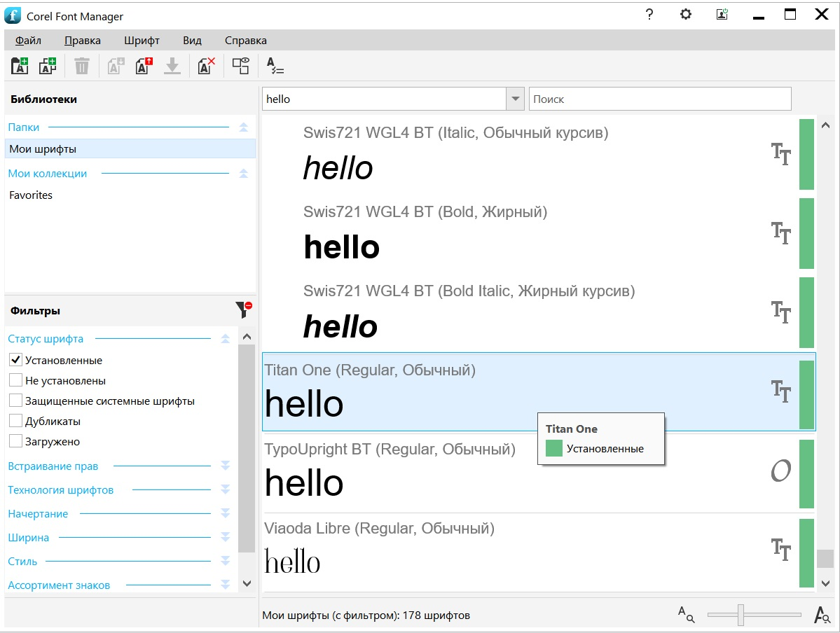Clear filters using the funnel icon
The width and height of the screenshot is (840, 633).
[x=244, y=309]
